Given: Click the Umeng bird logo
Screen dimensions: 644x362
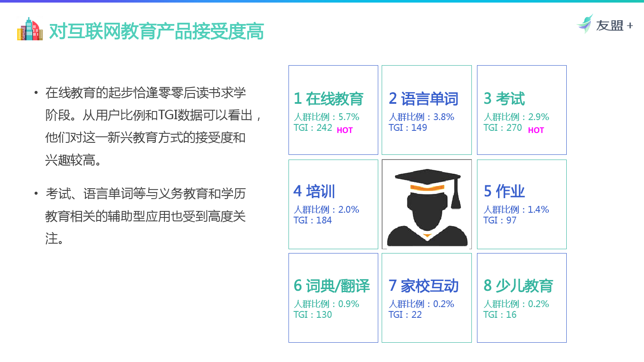Looking at the screenshot, I should (x=585, y=24).
